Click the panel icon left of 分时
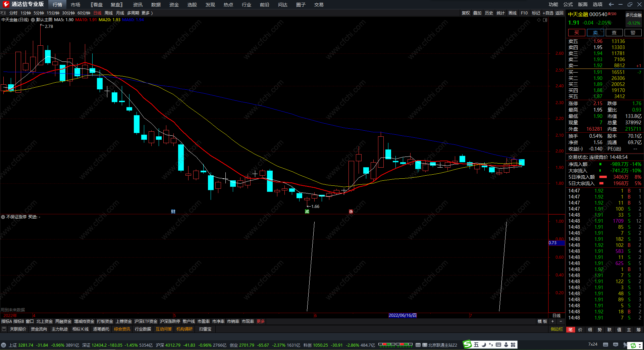 pyautogui.click(x=3, y=13)
